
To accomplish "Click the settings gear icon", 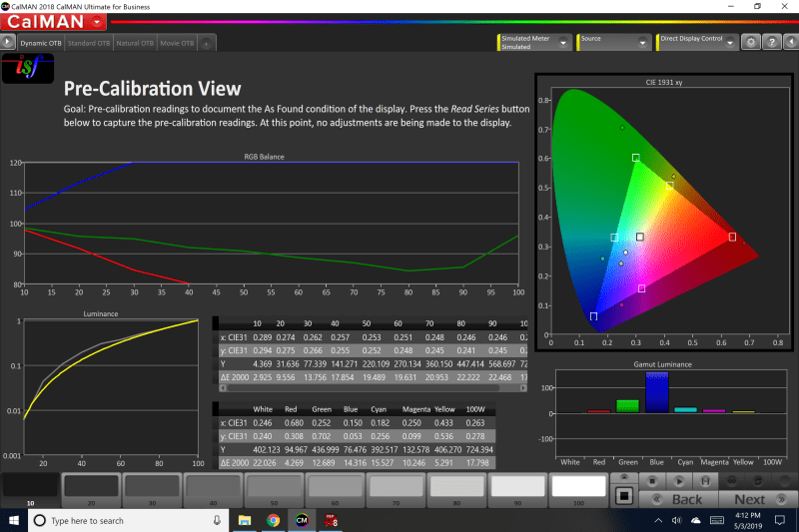I will (x=750, y=43).
